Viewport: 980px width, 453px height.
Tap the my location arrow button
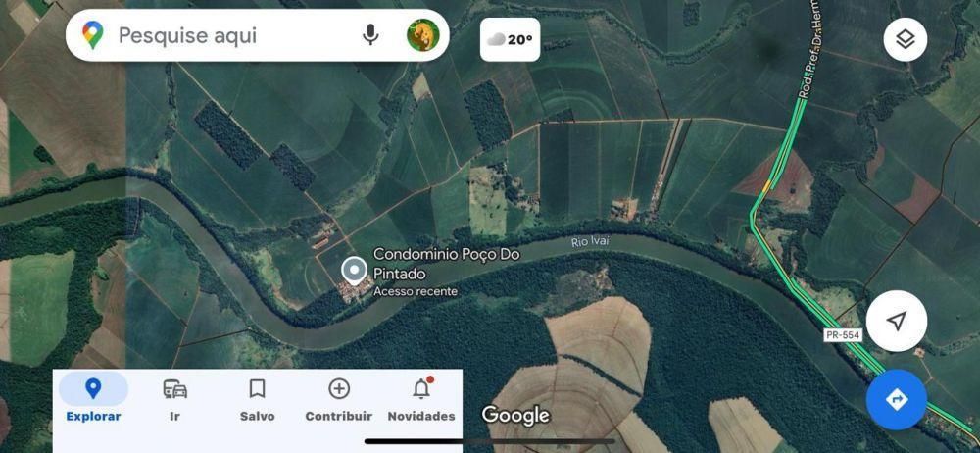click(897, 322)
